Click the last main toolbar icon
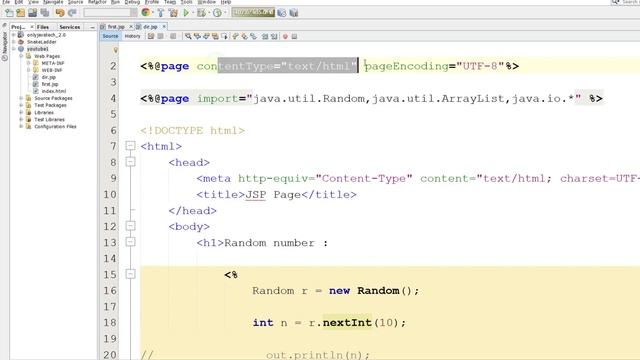Screen dimensions: 640x360 tap(293, 13)
